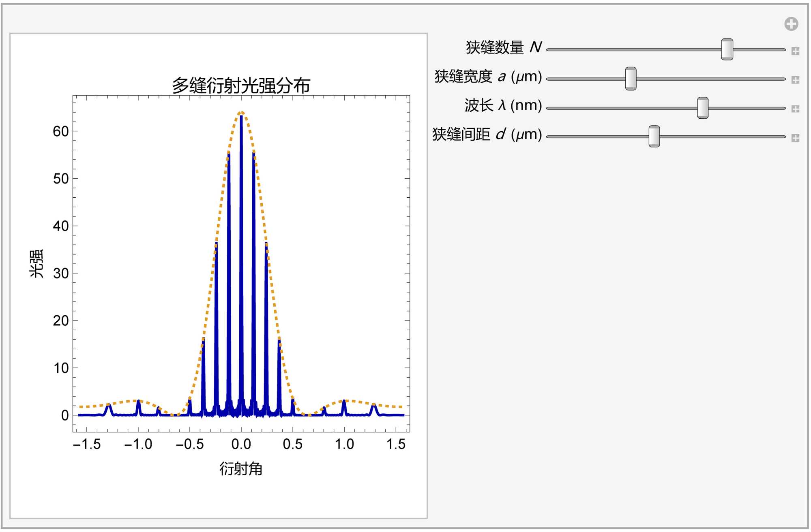811x532 pixels.
Task: Click the plot title 多缝衍射光强分布
Action: pos(241,85)
